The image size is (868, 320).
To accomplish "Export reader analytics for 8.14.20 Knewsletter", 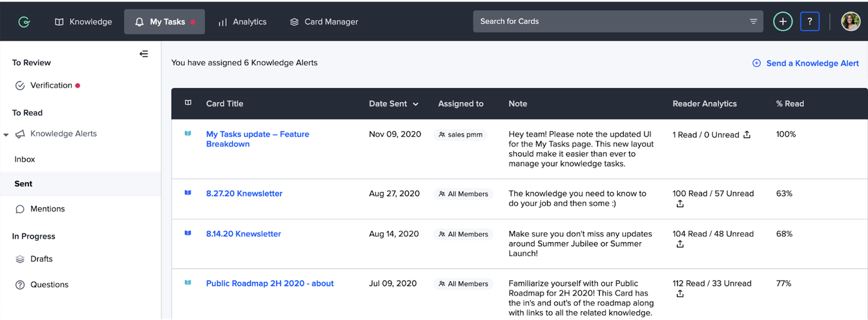I will click(679, 245).
